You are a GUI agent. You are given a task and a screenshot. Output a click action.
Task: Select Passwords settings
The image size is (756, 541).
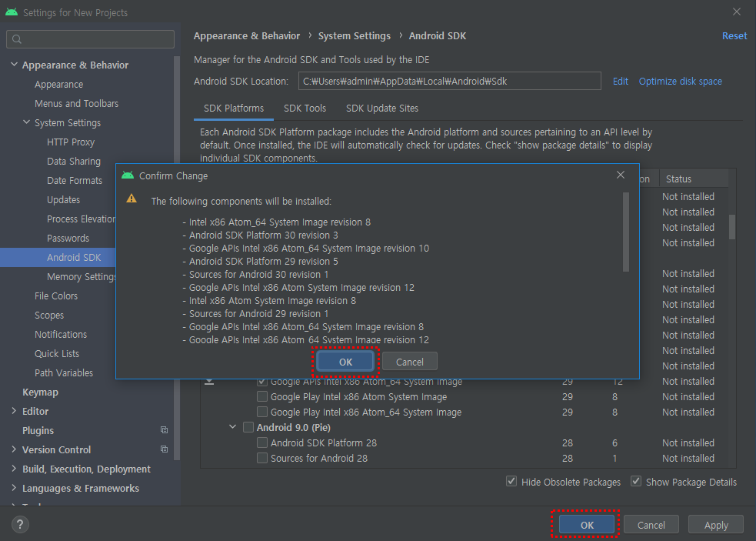[x=68, y=239]
